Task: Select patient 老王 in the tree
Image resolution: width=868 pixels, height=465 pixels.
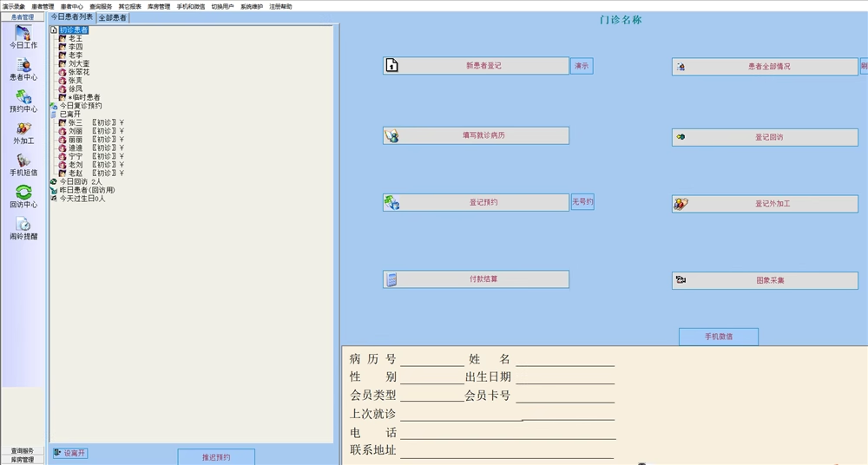Action: coord(76,38)
